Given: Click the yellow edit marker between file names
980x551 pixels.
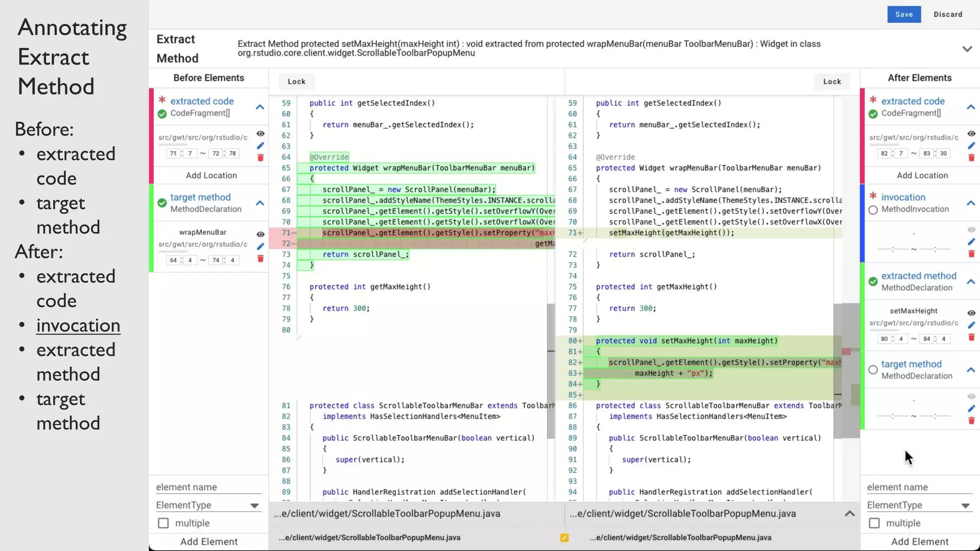Looking at the screenshot, I should pos(564,538).
